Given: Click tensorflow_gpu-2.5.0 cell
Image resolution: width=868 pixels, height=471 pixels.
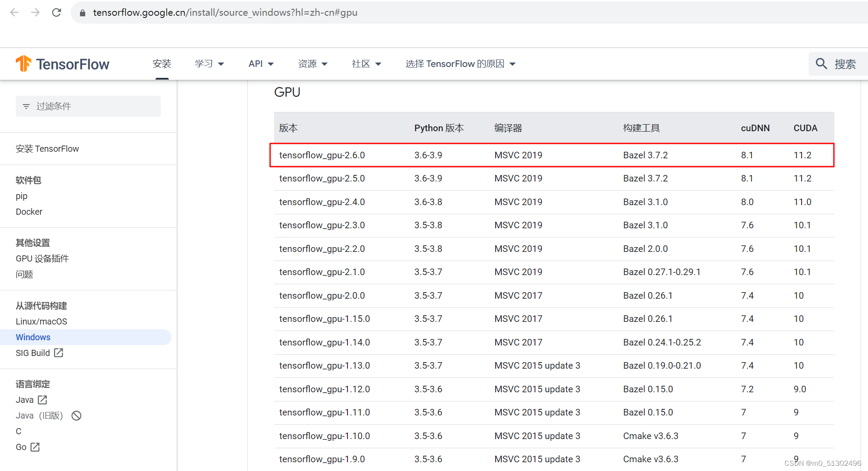Looking at the screenshot, I should pyautogui.click(x=322, y=178).
